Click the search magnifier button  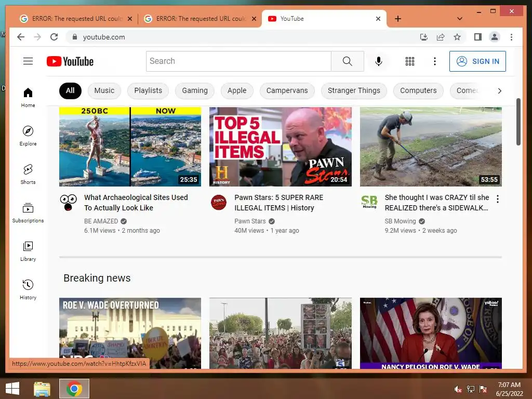pos(348,61)
